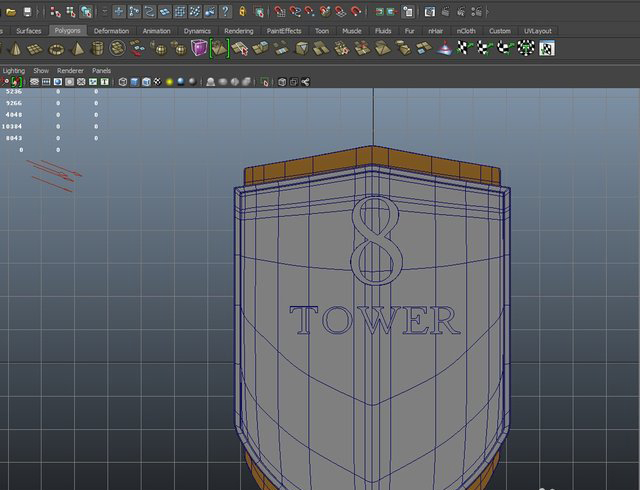640x490 pixels.
Task: Open the Panels viewport menu
Action: click(x=101, y=71)
